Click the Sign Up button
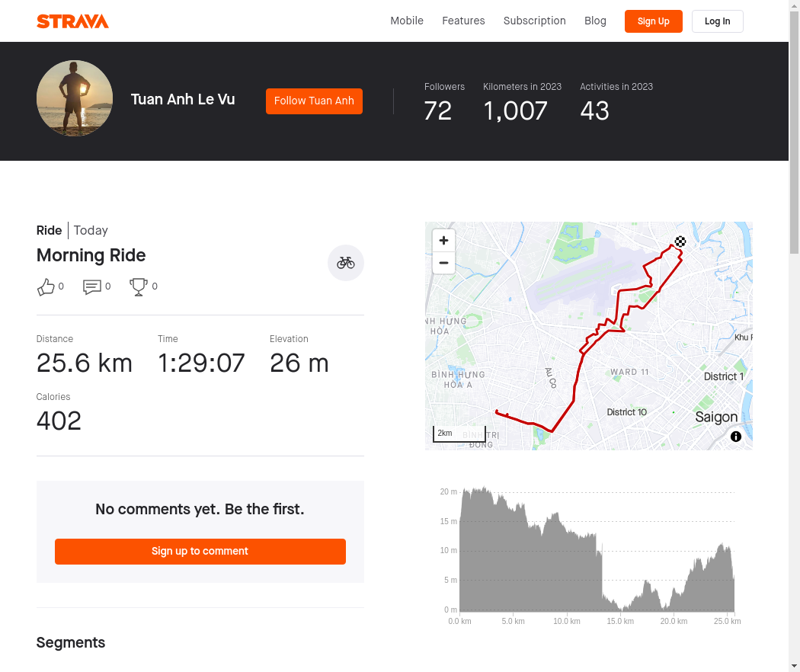 [x=653, y=21]
